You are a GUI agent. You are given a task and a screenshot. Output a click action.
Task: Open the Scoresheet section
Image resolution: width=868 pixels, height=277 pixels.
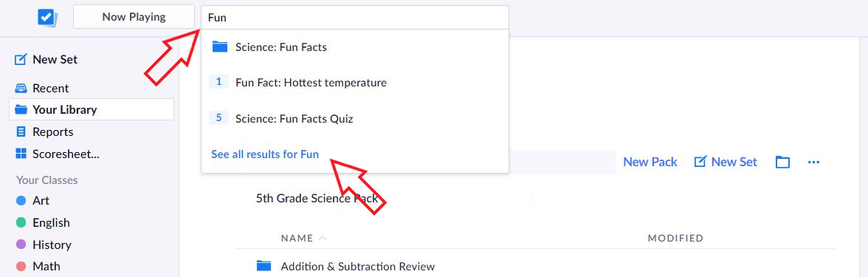[58, 154]
